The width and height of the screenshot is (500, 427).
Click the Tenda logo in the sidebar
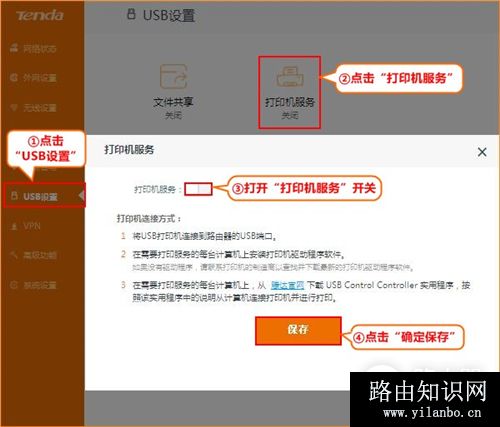coord(40,16)
